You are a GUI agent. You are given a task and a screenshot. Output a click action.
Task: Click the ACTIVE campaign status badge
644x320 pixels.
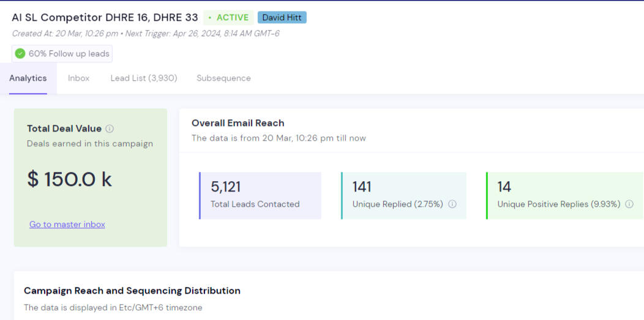228,18
